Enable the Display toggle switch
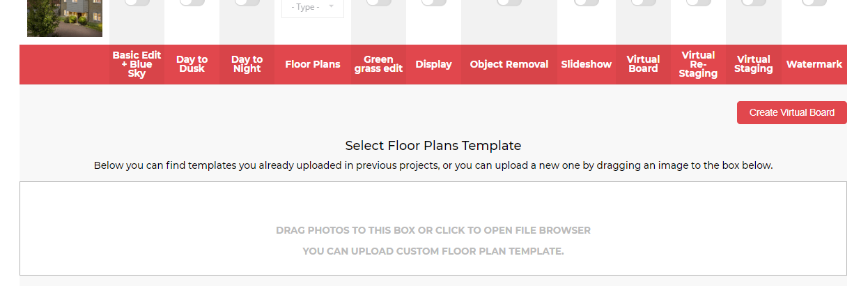Image resolution: width=868 pixels, height=286 pixels. (433, 2)
